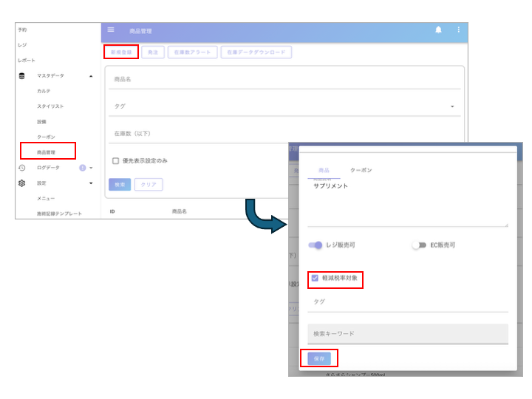Open the three-dot more options menu
The width and height of the screenshot is (532, 399).
(x=458, y=30)
